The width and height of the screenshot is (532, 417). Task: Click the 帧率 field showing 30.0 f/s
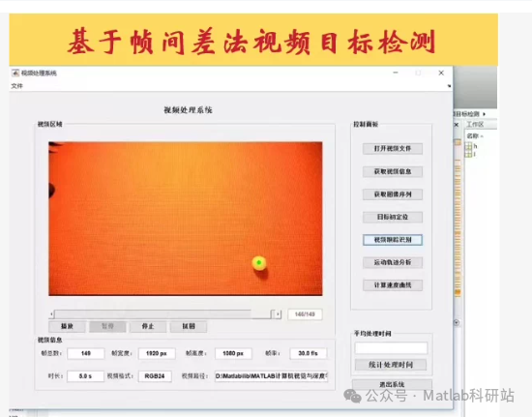click(308, 353)
